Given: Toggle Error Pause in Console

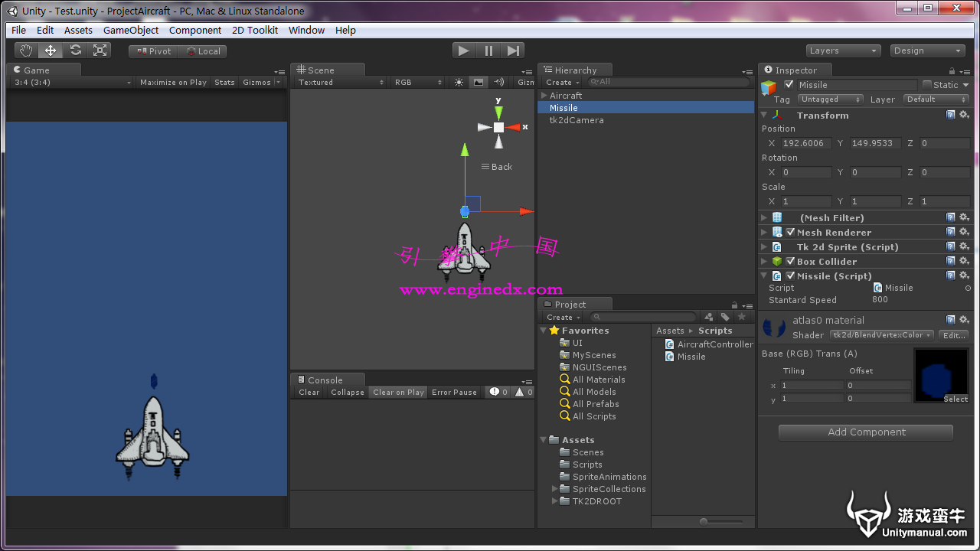Looking at the screenshot, I should pyautogui.click(x=454, y=392).
